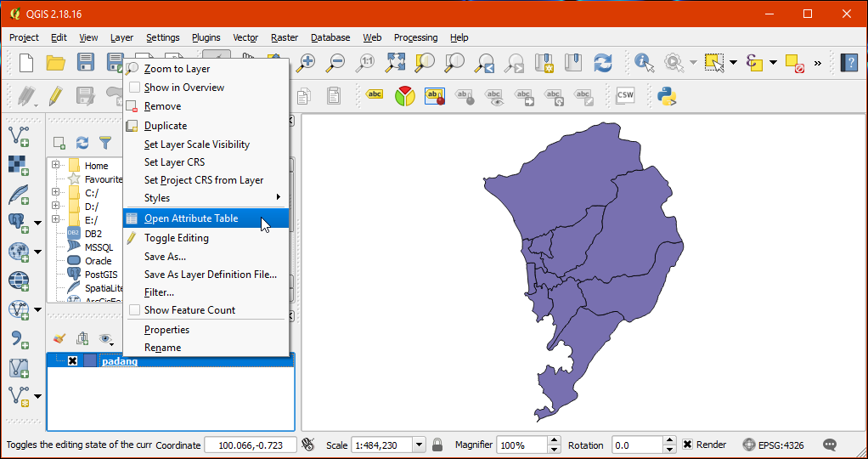This screenshot has height=459, width=868.
Task: Open the Help contents icon
Action: [849, 62]
